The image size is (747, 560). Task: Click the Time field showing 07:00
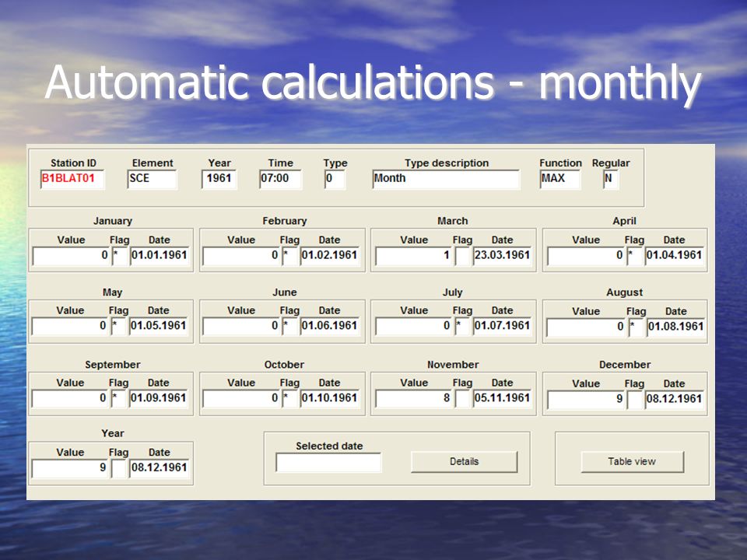(x=281, y=179)
